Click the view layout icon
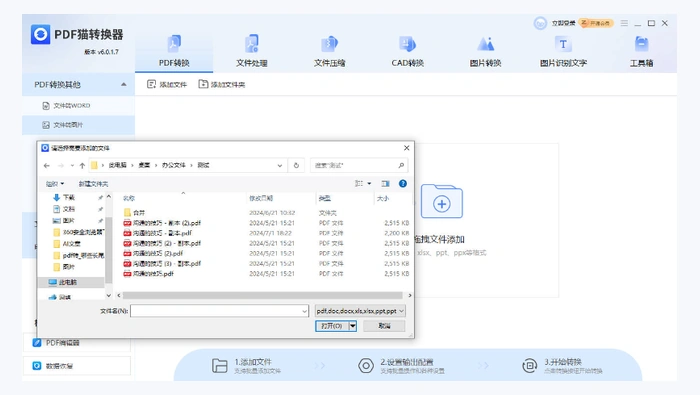The height and width of the screenshot is (395, 700). [359, 183]
